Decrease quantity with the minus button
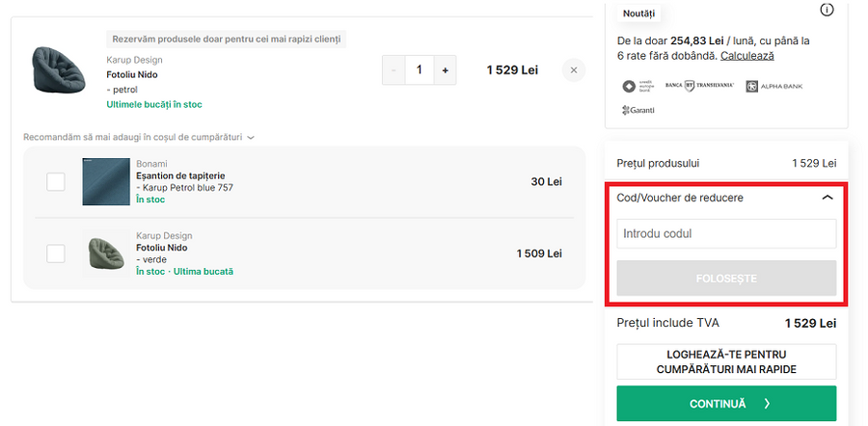868x426 pixels. point(394,70)
